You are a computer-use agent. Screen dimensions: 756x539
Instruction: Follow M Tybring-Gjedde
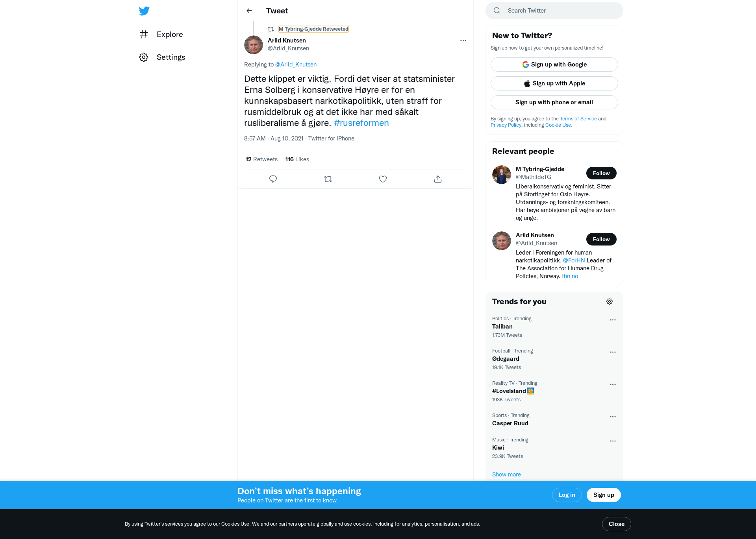(x=601, y=173)
